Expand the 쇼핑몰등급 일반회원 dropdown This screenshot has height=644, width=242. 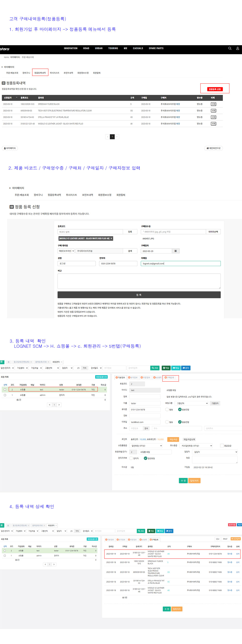pos(146,446)
